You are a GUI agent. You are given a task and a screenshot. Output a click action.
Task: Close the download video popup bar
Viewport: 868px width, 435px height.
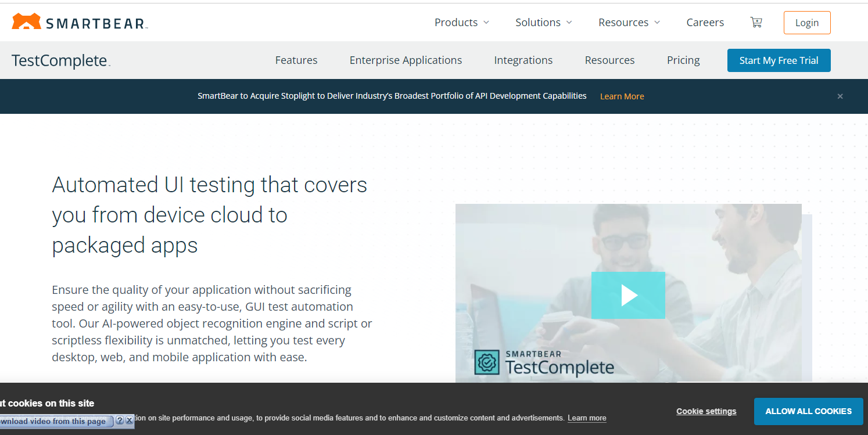(x=129, y=420)
